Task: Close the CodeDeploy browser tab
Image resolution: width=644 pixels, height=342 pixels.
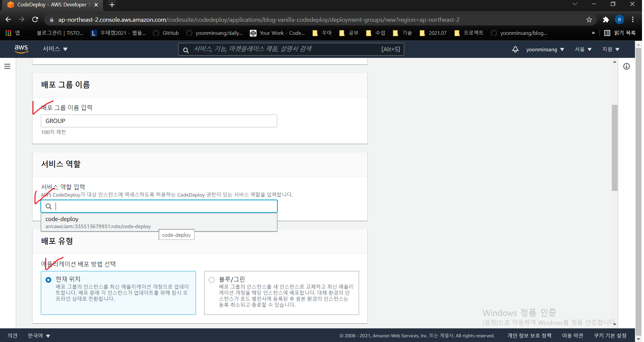Action: pyautogui.click(x=96, y=5)
